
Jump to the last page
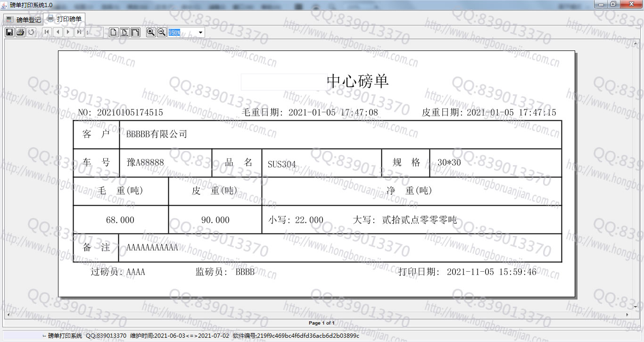click(x=78, y=33)
